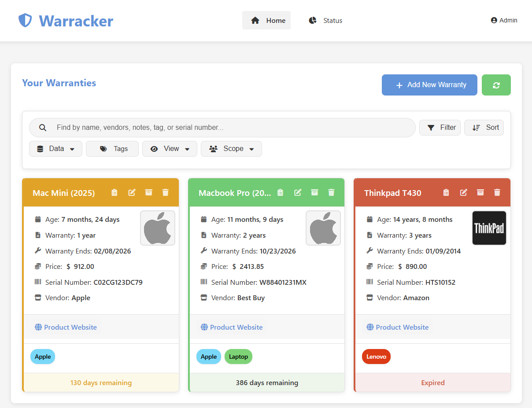Image resolution: width=532 pixels, height=408 pixels.
Task: Archive the Macbook Pro warranty
Action: tap(314, 192)
